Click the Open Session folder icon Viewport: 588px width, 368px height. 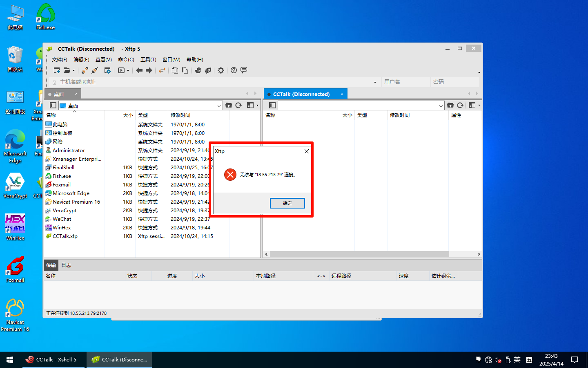(67, 70)
